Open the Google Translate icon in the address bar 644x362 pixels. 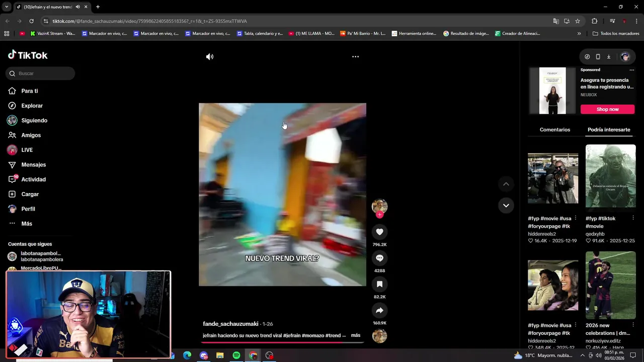(556, 21)
